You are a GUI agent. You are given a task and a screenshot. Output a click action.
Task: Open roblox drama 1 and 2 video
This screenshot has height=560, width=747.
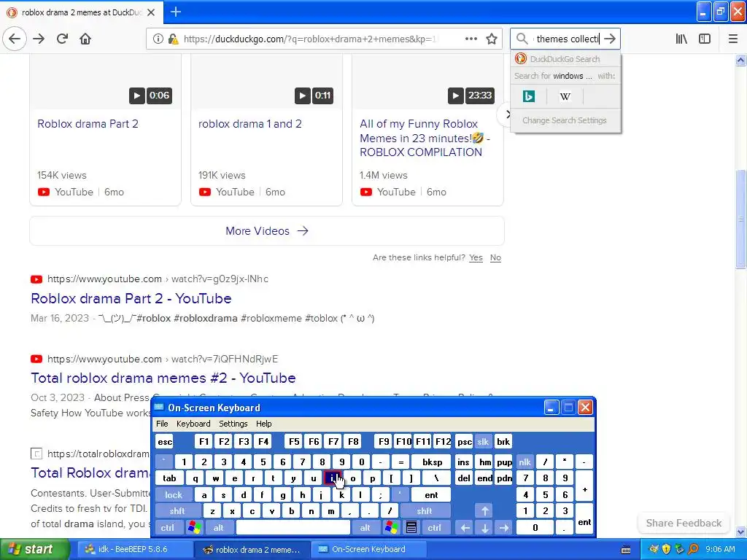click(x=250, y=124)
